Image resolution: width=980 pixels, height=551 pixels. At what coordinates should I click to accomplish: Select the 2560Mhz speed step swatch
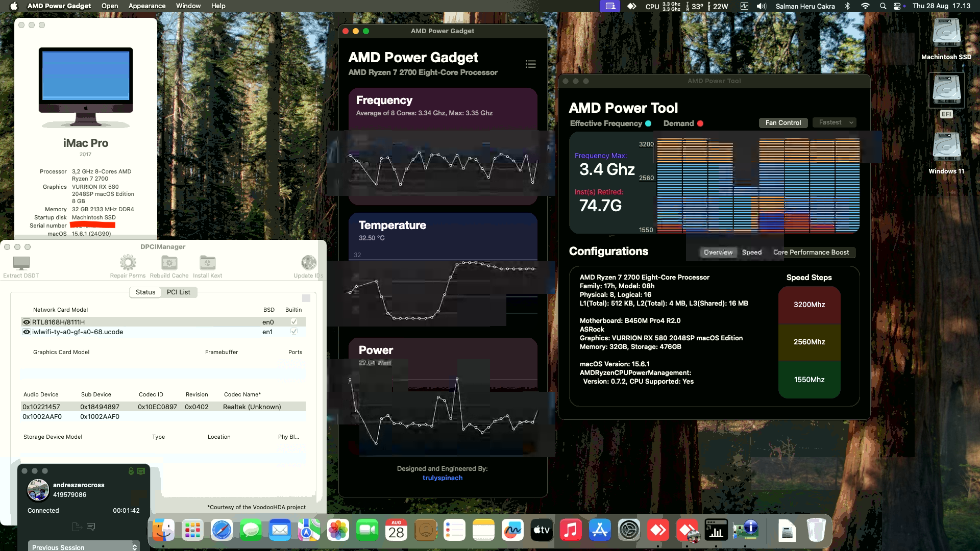point(809,342)
